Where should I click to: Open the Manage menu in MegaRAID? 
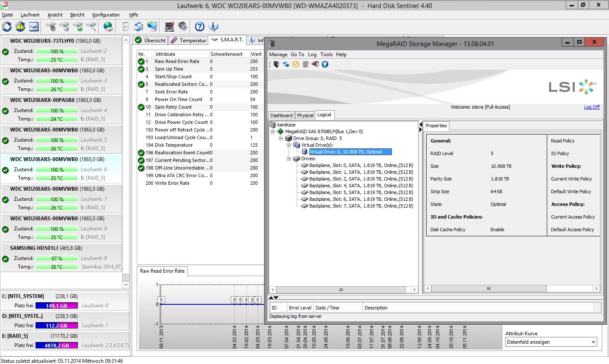pos(278,55)
